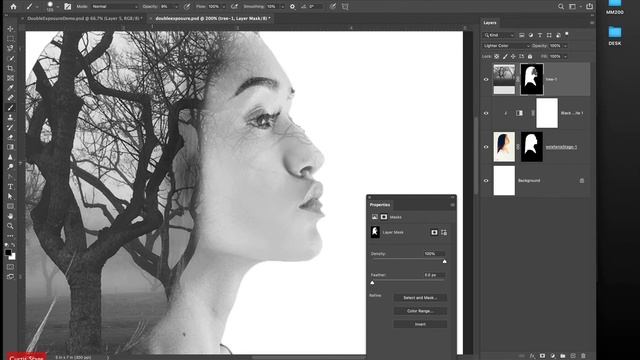Select the Hand tool
The image size is (640, 360).
(x=11, y=216)
